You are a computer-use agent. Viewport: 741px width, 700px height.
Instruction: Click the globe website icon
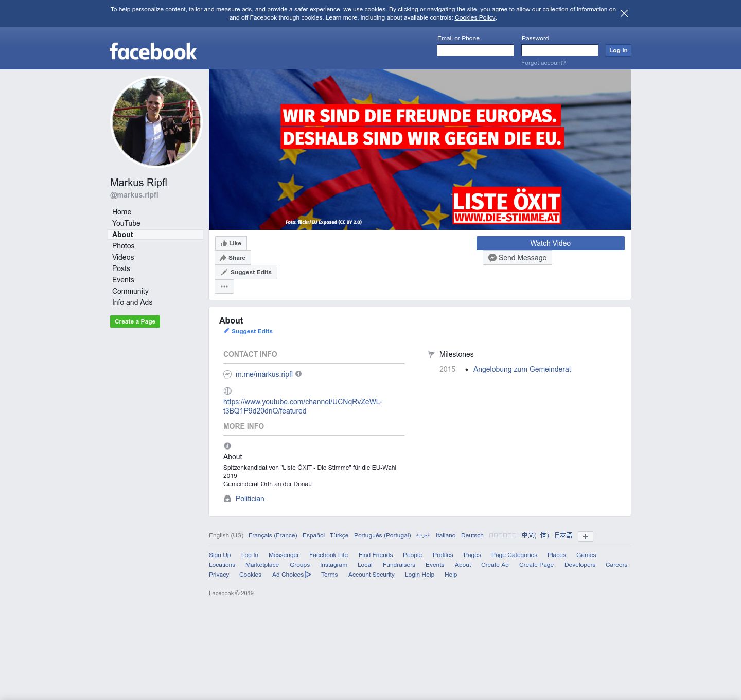click(227, 391)
